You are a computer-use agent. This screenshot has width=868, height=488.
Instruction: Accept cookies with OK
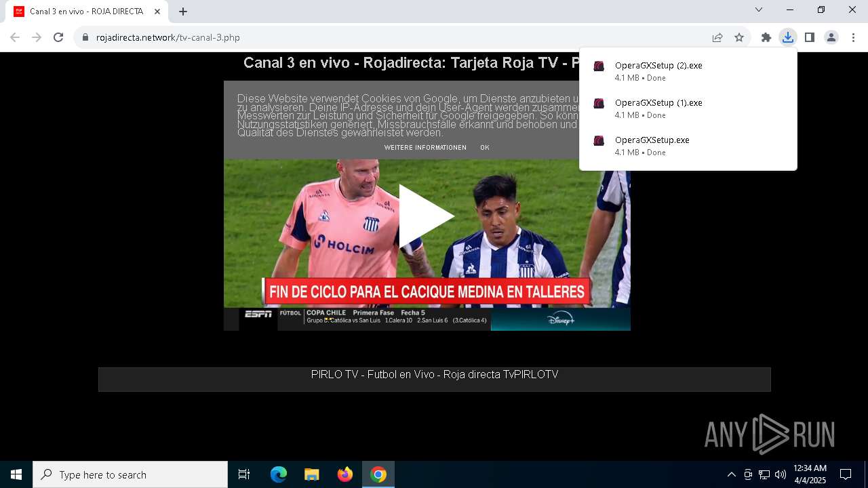[485, 148]
